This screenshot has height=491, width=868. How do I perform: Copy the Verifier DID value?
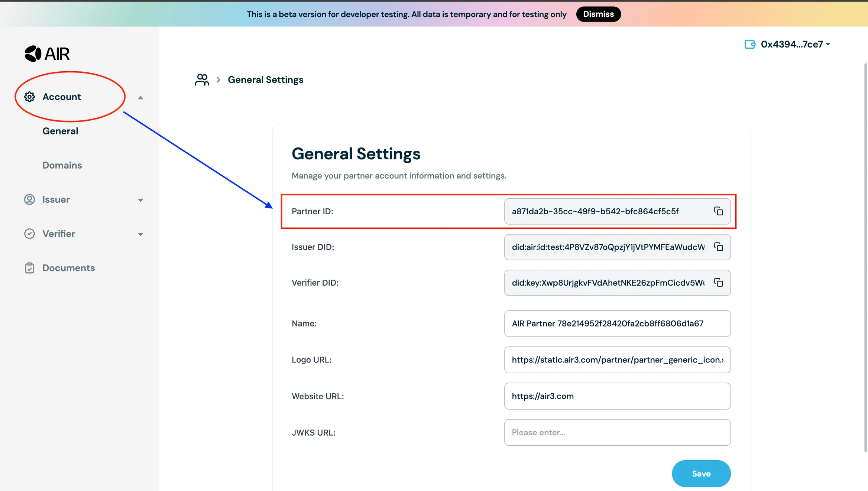coord(718,283)
